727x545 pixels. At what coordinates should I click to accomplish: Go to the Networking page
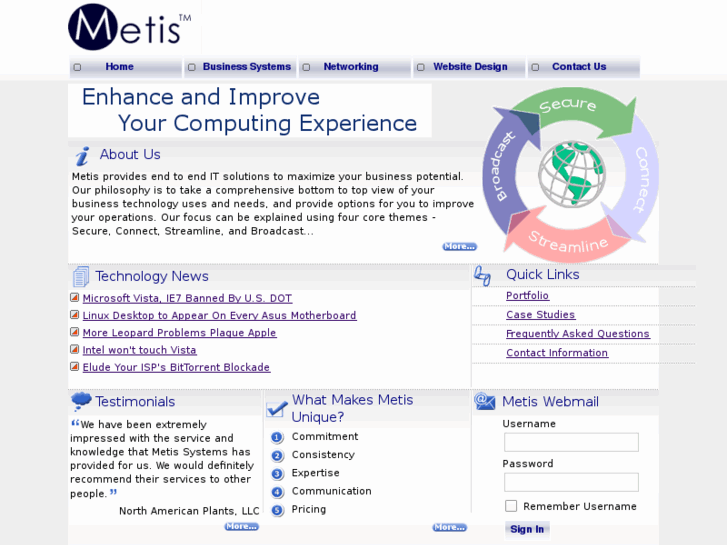(351, 67)
